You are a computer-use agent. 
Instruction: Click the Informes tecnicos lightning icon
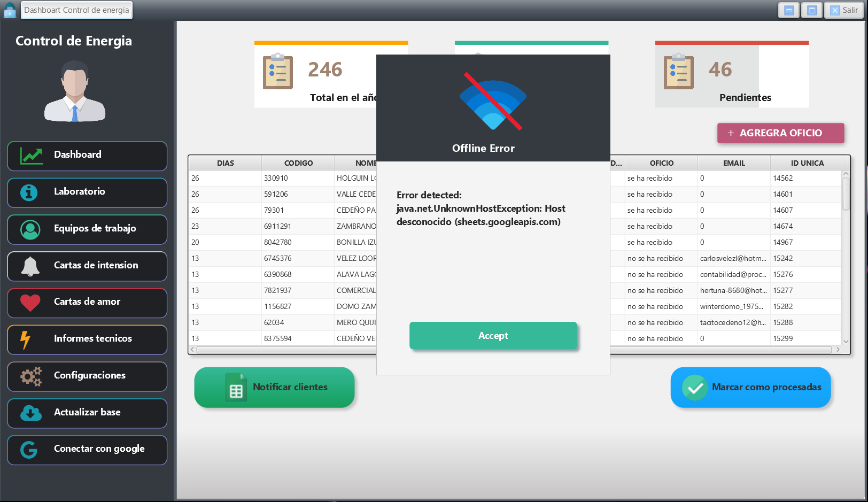(x=25, y=340)
